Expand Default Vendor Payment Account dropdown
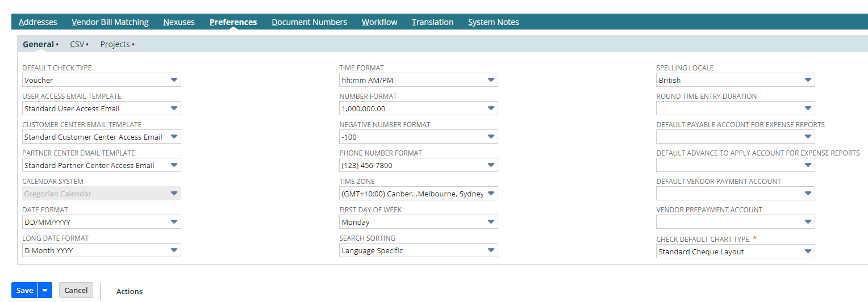Screen dimensions: 868x302 pyautogui.click(x=736, y=194)
